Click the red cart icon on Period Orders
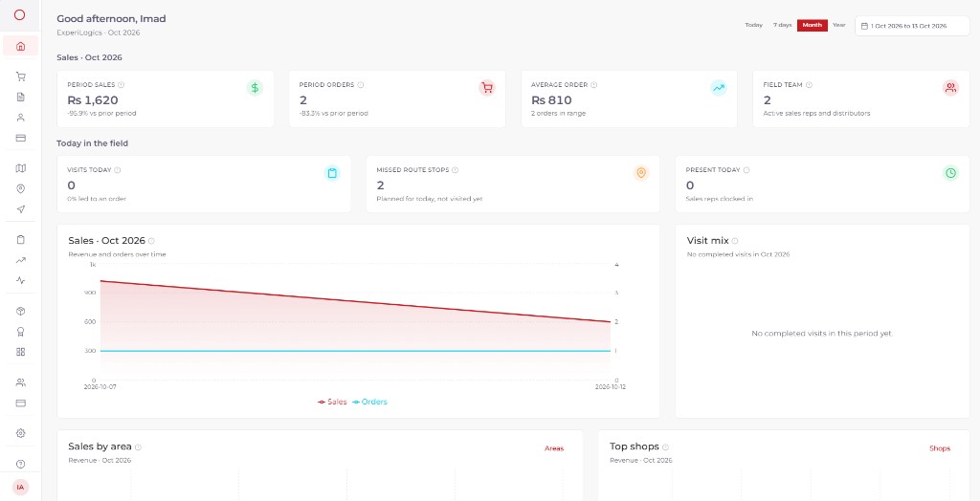The height and width of the screenshot is (501, 980). coord(487,88)
